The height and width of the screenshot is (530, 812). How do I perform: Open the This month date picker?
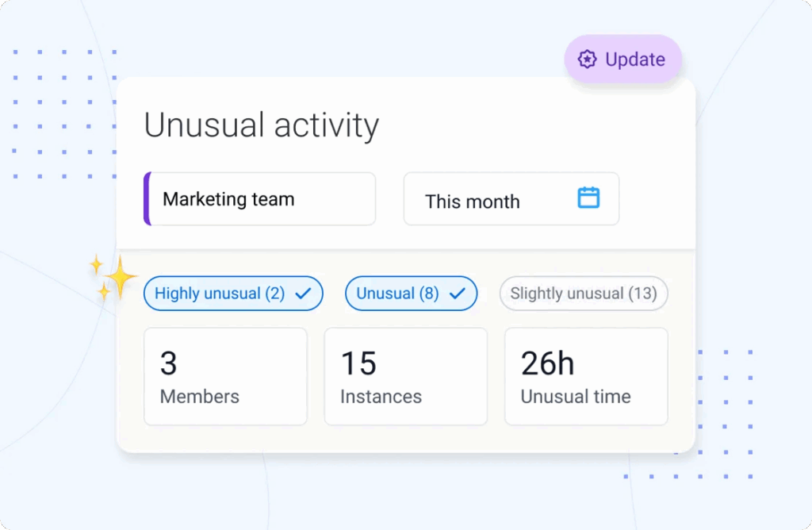coord(511,199)
